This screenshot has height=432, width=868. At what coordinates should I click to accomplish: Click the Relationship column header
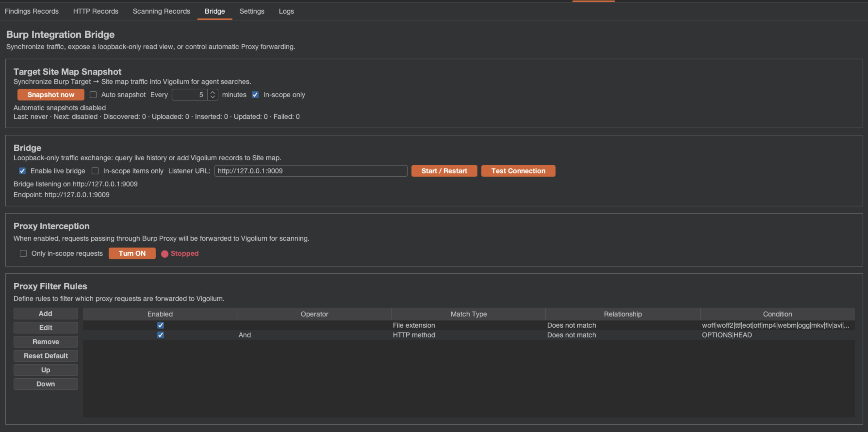pyautogui.click(x=623, y=314)
